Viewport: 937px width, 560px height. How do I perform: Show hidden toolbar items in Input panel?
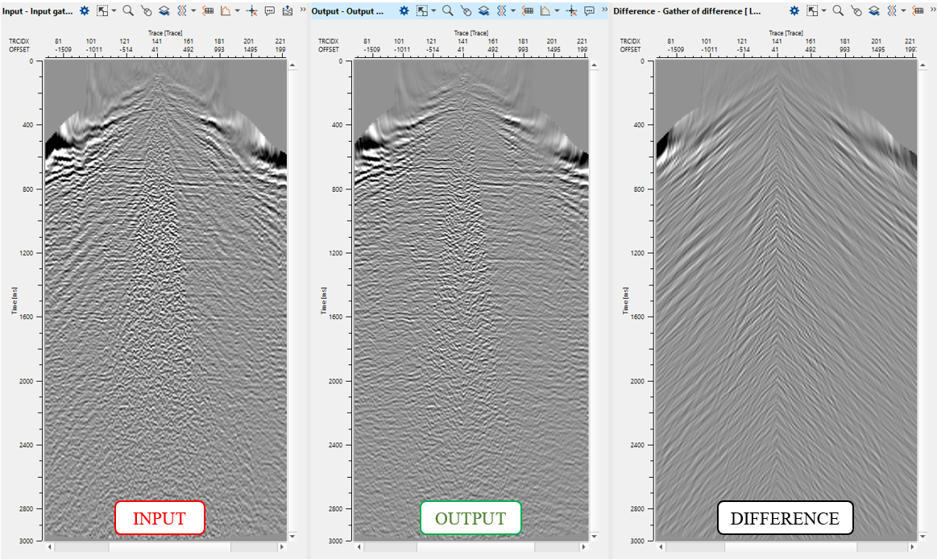[303, 11]
